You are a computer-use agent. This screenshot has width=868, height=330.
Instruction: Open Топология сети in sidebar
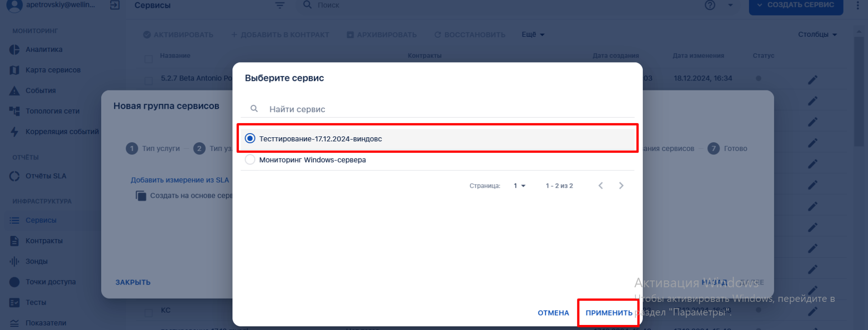(x=52, y=111)
